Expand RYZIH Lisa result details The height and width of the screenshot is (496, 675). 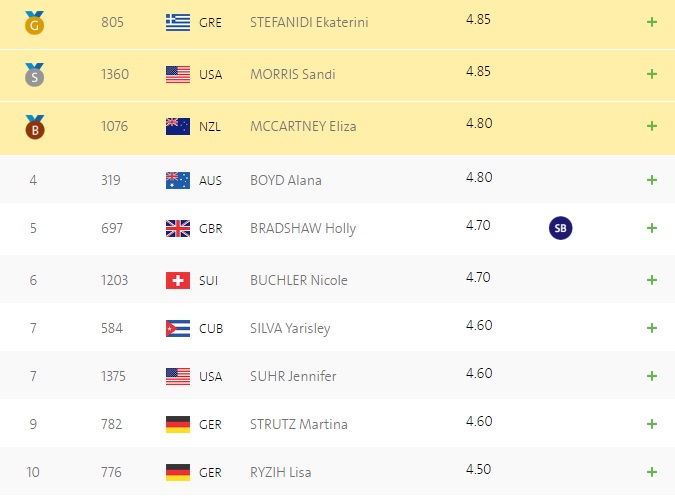(652, 472)
